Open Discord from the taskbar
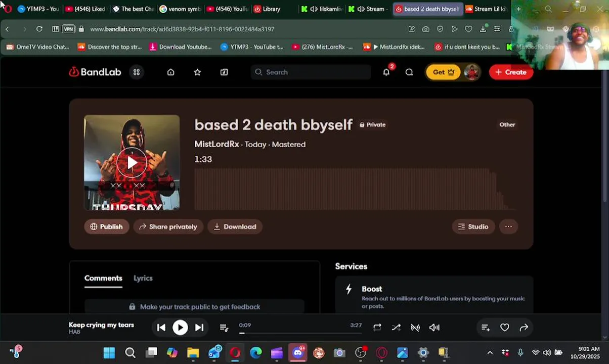Viewport: 609px width, 364px height. (297, 353)
